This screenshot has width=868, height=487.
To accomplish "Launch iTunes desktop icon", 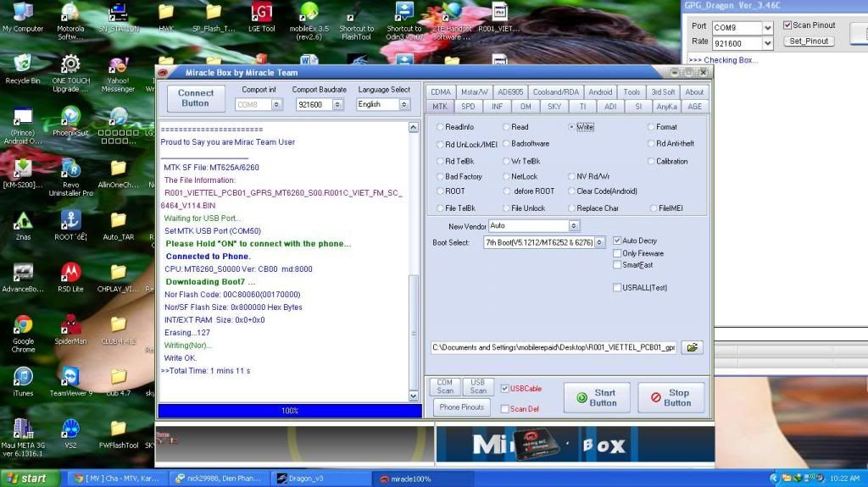I will pos(23,382).
